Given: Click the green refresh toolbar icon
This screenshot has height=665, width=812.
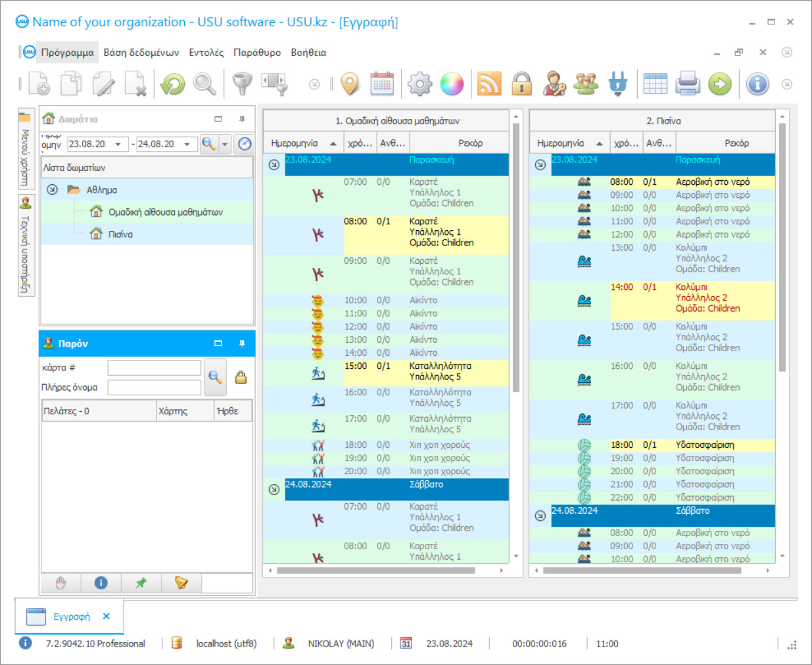Looking at the screenshot, I should [x=173, y=84].
